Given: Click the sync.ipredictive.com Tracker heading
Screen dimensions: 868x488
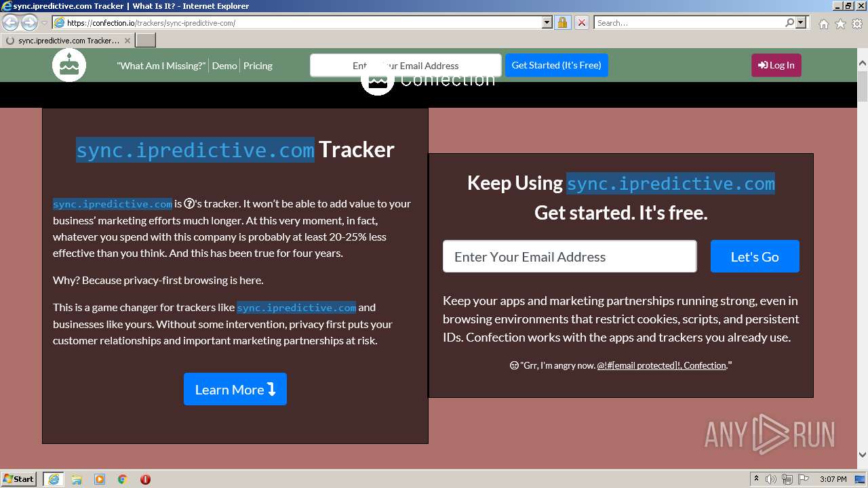Looking at the screenshot, I should pyautogui.click(x=235, y=149).
